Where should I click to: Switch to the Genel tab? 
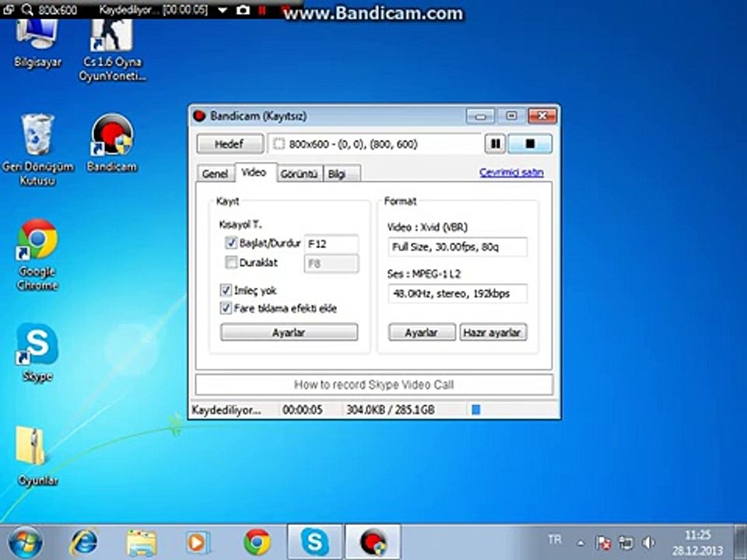coord(215,173)
